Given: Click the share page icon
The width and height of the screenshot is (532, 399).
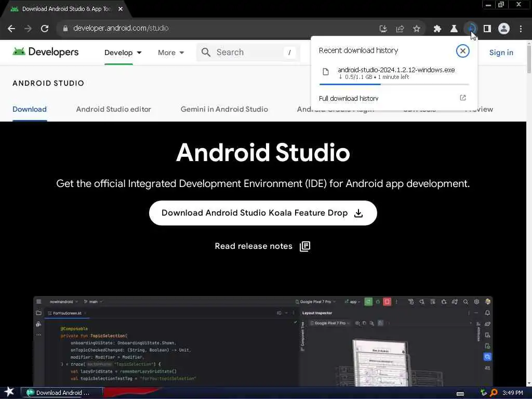Looking at the screenshot, I should click(x=400, y=29).
